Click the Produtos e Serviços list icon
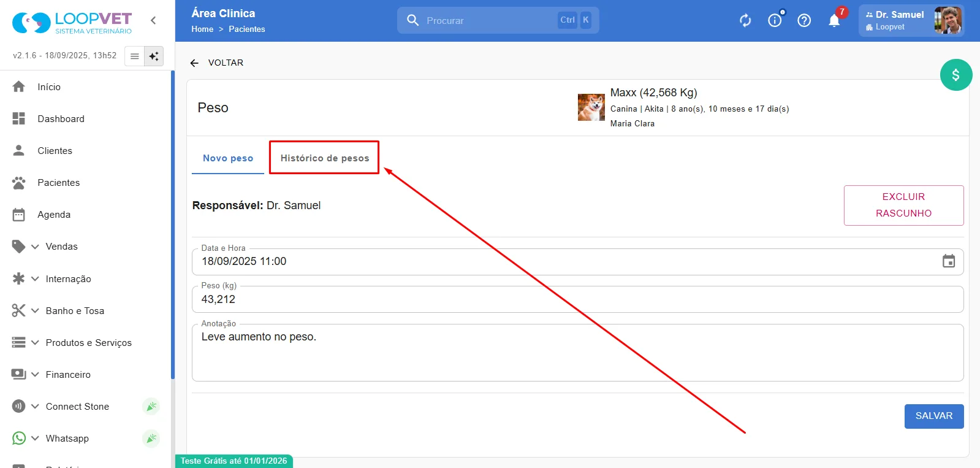 pos(19,342)
